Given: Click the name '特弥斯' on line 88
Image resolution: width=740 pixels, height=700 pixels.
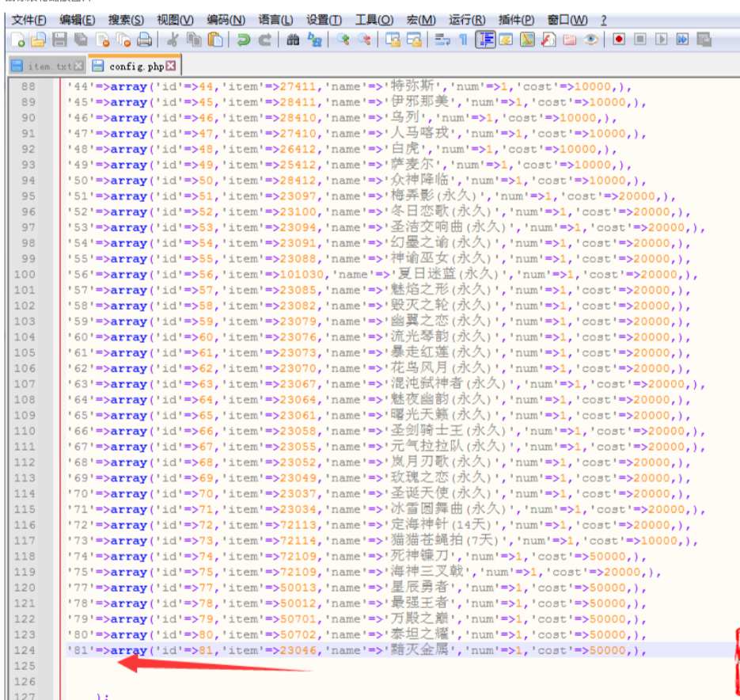Looking at the screenshot, I should pyautogui.click(x=412, y=86).
